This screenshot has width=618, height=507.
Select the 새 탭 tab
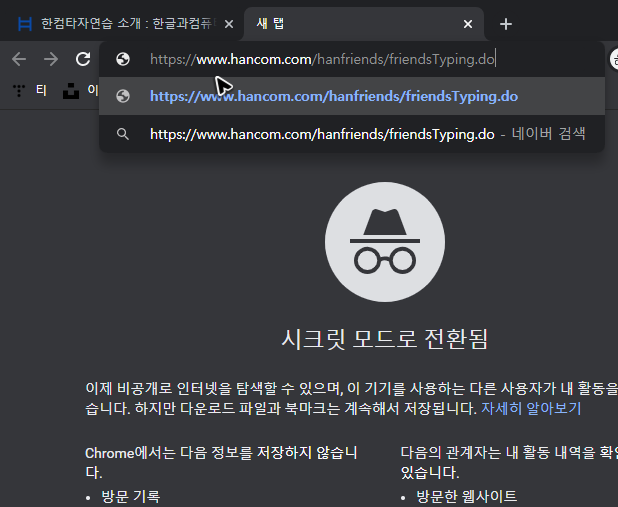click(x=364, y=24)
